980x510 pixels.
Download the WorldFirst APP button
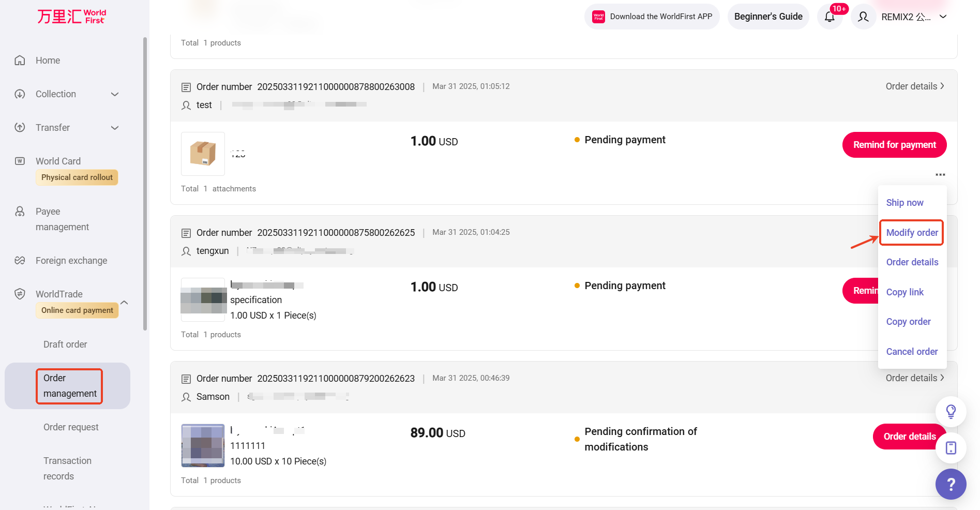652,17
